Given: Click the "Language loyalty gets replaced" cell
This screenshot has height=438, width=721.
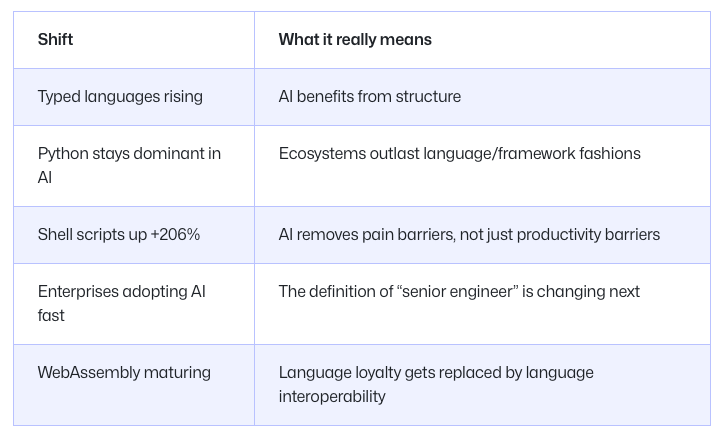Looking at the screenshot, I should pos(436,384).
